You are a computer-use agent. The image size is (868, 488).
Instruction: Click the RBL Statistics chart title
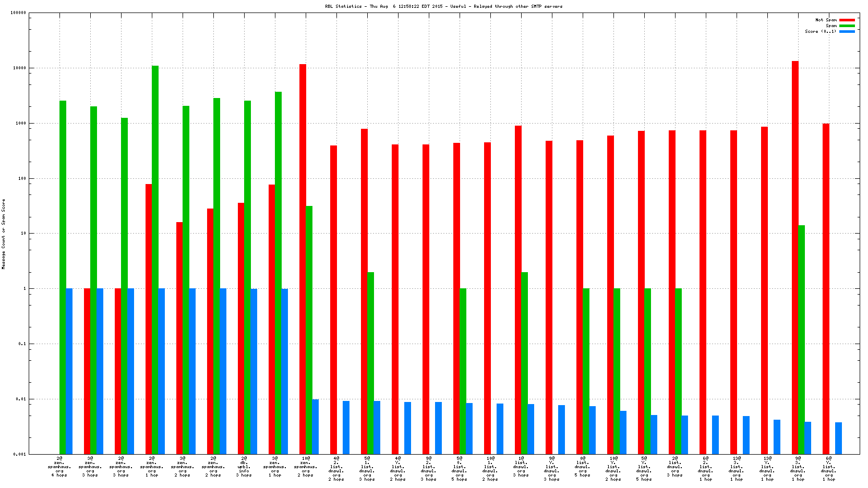pos(443,6)
